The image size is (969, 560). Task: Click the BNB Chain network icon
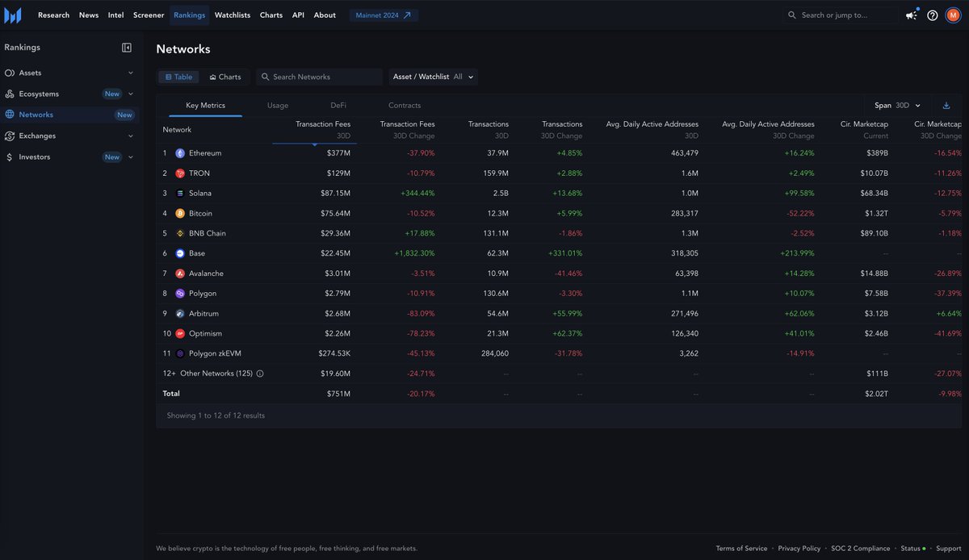pyautogui.click(x=180, y=233)
